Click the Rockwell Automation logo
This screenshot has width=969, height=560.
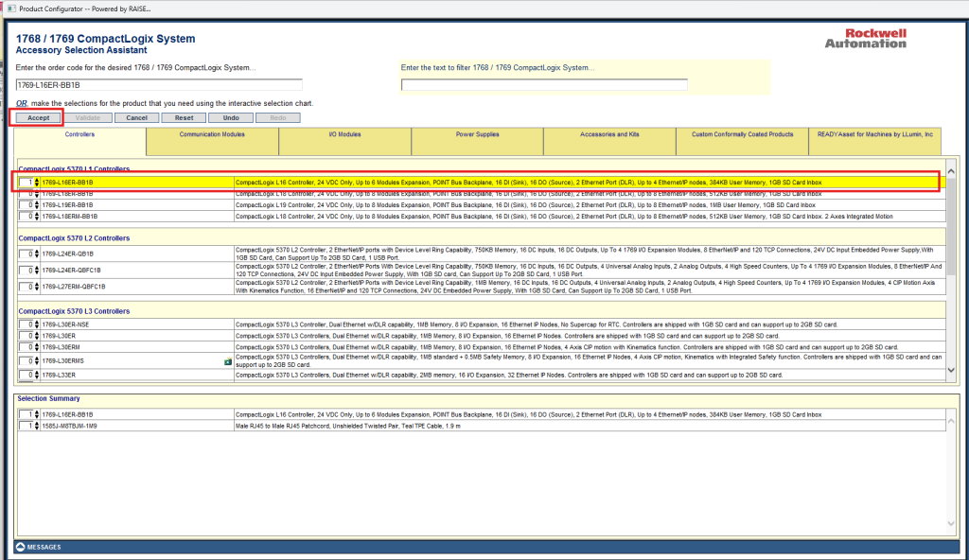[x=864, y=38]
